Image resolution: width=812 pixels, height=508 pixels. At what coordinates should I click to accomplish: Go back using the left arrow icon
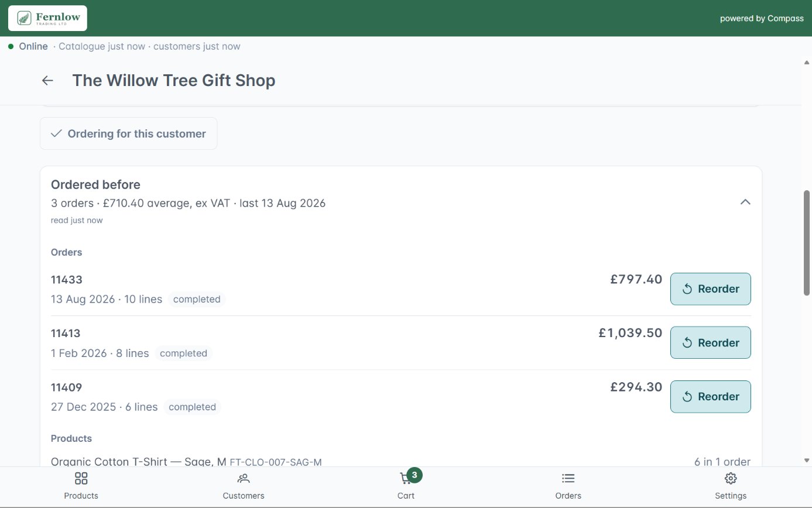click(x=47, y=81)
